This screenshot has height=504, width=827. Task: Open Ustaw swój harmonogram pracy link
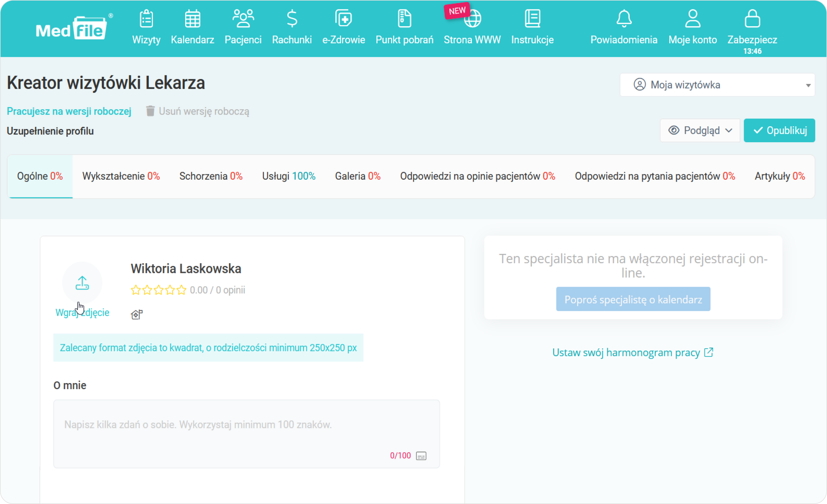pyautogui.click(x=633, y=352)
